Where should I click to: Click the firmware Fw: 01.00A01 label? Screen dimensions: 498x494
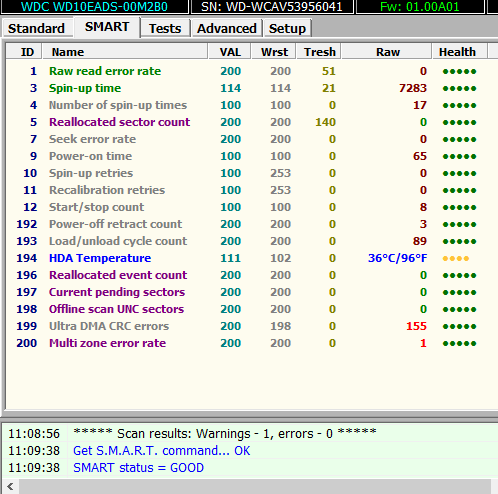click(420, 7)
